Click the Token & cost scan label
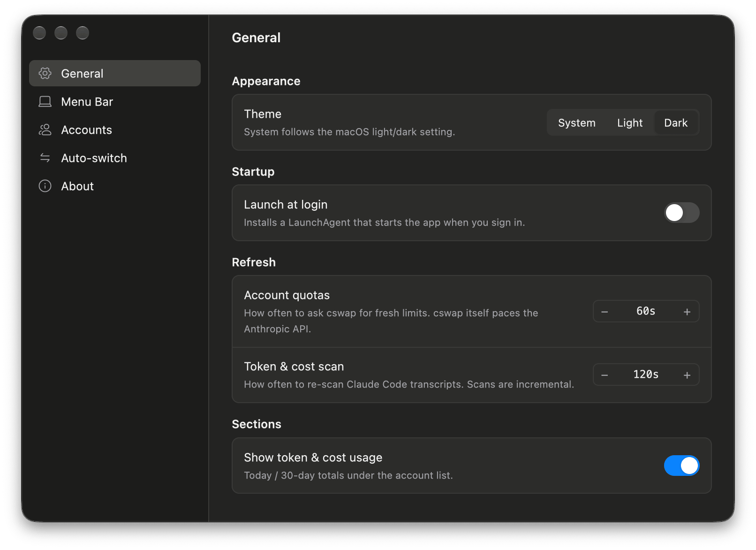The height and width of the screenshot is (550, 756). click(x=294, y=367)
